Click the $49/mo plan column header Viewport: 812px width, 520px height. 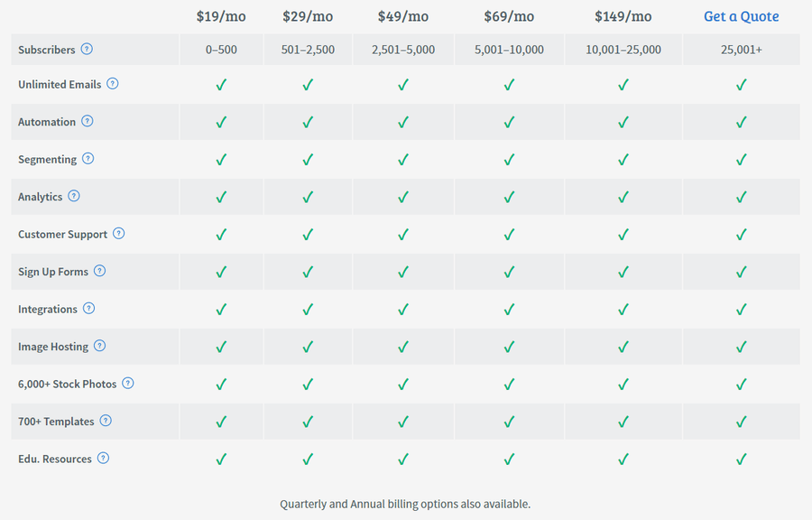coord(403,16)
